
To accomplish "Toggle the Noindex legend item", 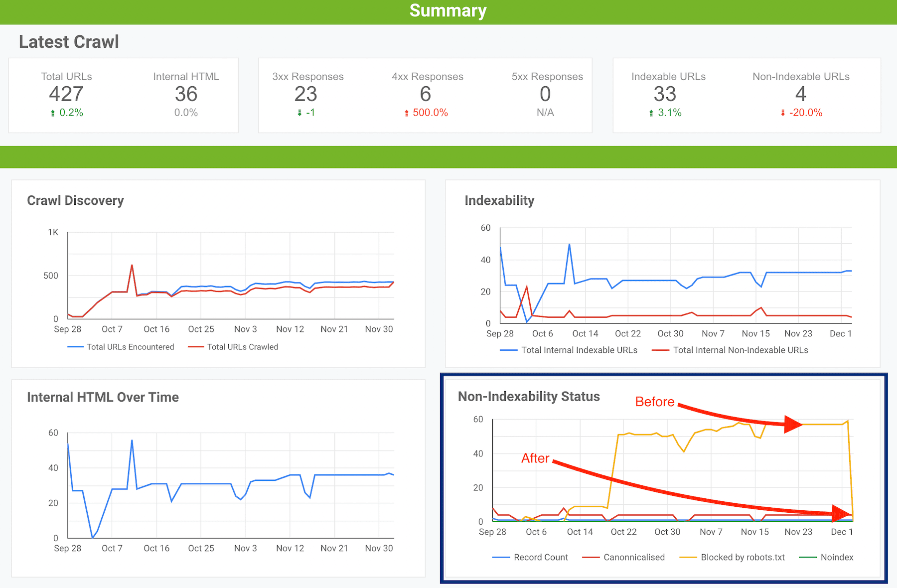I will point(826,557).
